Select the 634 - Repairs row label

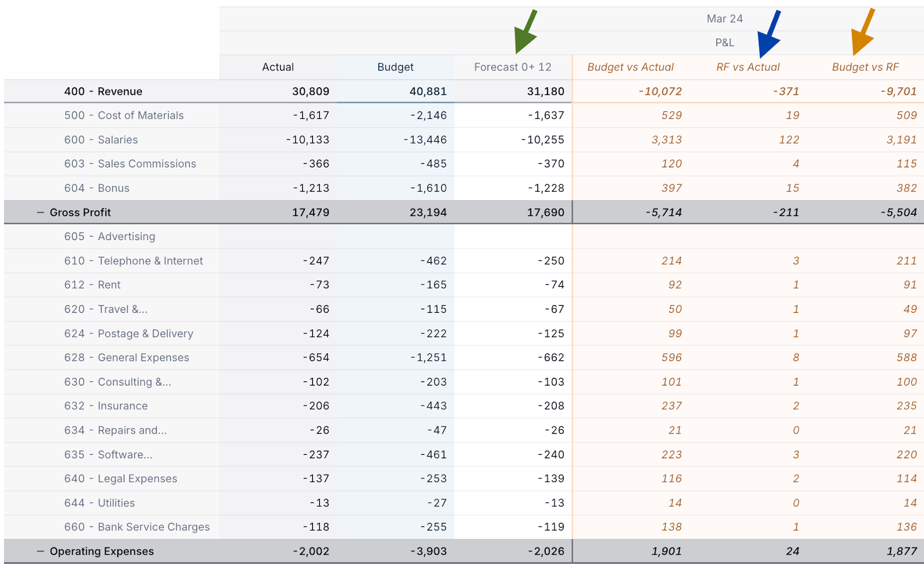(x=115, y=430)
